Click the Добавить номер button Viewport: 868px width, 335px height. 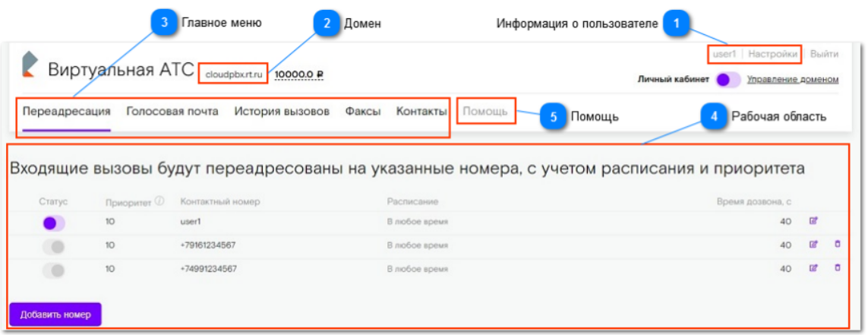55,314
